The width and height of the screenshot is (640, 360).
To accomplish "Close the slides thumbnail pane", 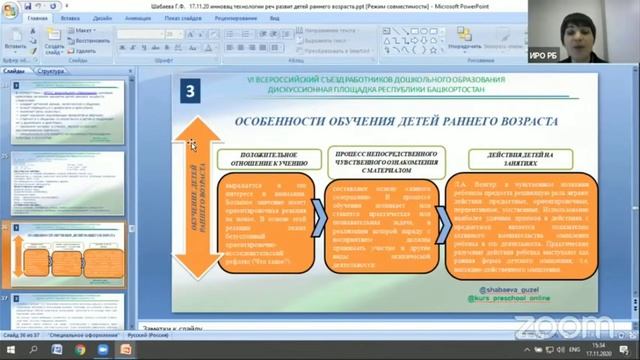I will [x=130, y=71].
